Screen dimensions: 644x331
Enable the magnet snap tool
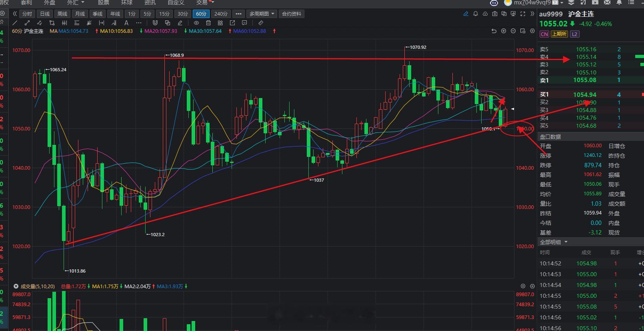tap(155, 23)
